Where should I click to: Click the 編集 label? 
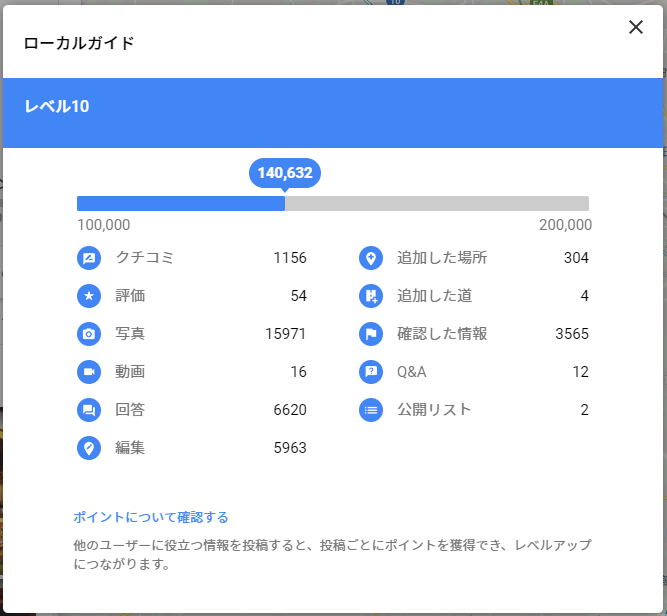[130, 448]
